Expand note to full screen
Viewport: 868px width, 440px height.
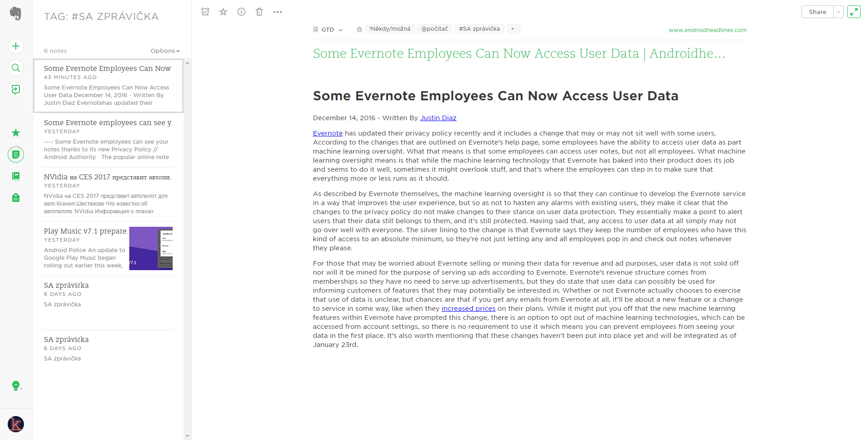point(854,12)
